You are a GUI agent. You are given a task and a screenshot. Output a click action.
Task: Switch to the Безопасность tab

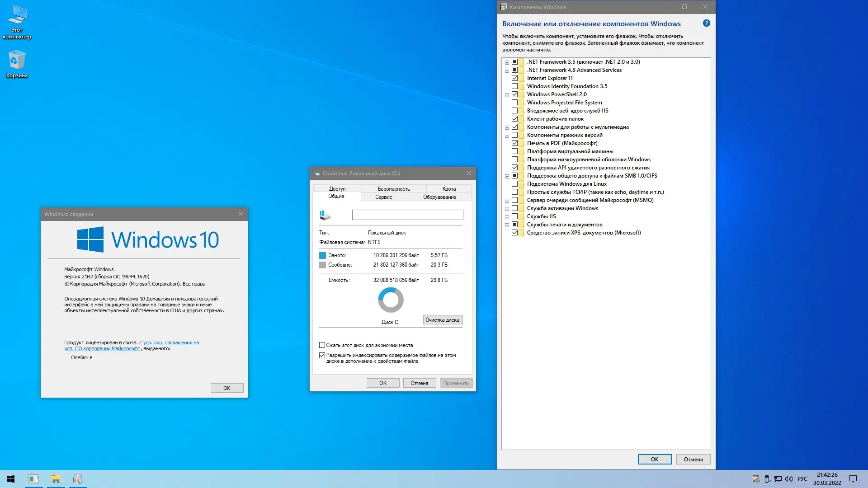tap(393, 189)
